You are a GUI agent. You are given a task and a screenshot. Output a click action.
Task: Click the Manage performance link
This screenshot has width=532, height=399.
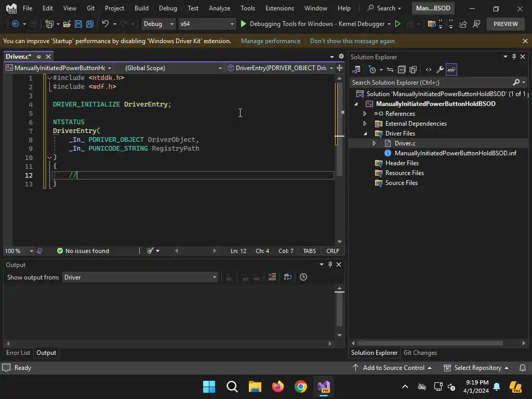click(x=271, y=41)
